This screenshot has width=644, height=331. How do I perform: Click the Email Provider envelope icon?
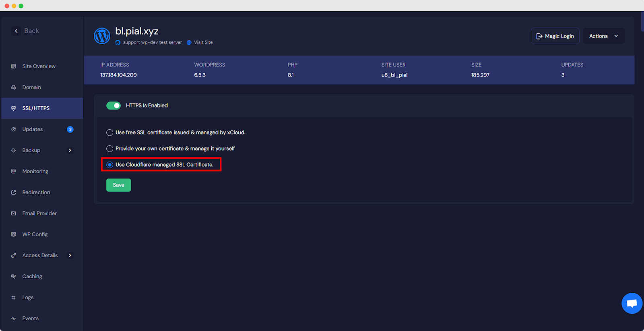pos(13,213)
